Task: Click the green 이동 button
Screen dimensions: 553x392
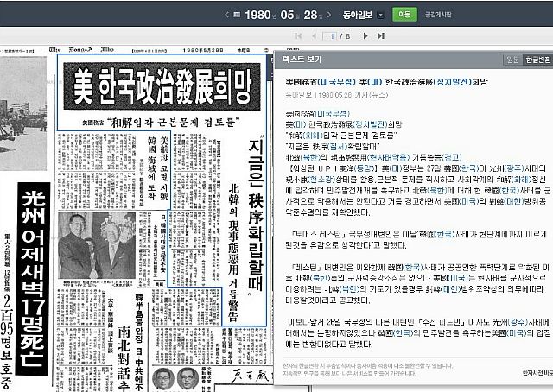Action: pyautogui.click(x=404, y=15)
